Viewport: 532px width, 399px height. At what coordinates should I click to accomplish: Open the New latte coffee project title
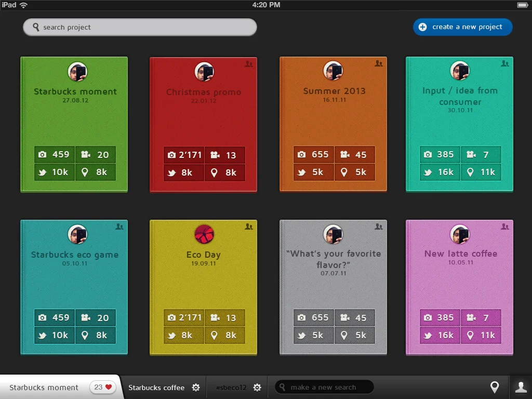[461, 254]
